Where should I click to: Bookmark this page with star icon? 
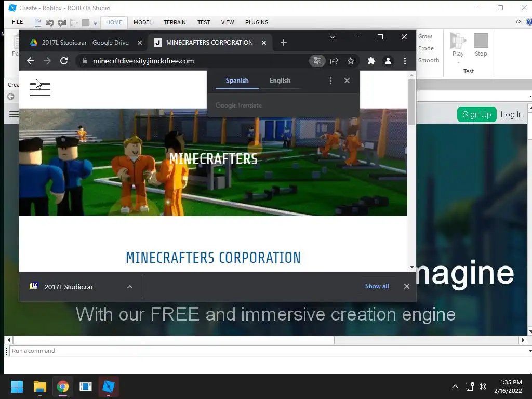click(351, 61)
